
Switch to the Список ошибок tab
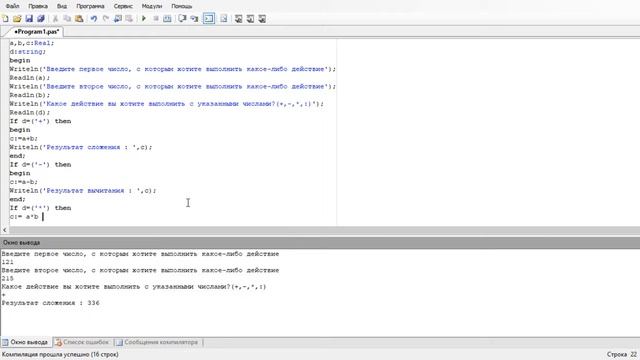click(x=82, y=342)
